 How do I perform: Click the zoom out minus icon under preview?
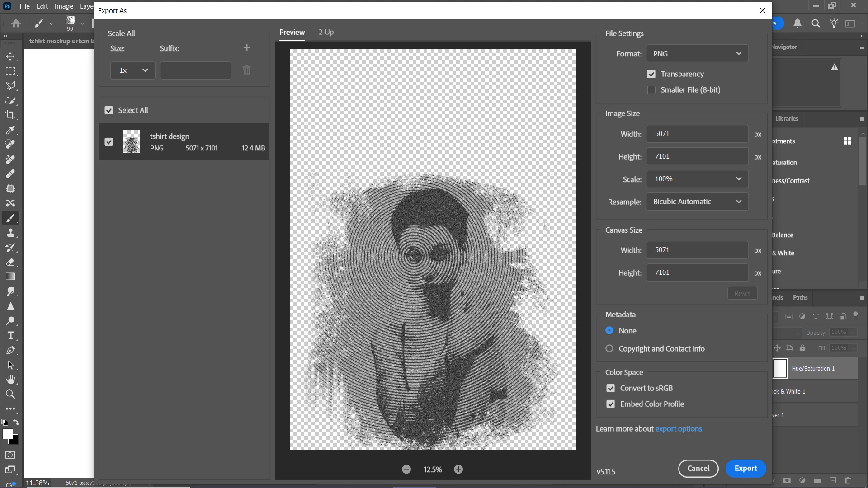click(x=406, y=469)
